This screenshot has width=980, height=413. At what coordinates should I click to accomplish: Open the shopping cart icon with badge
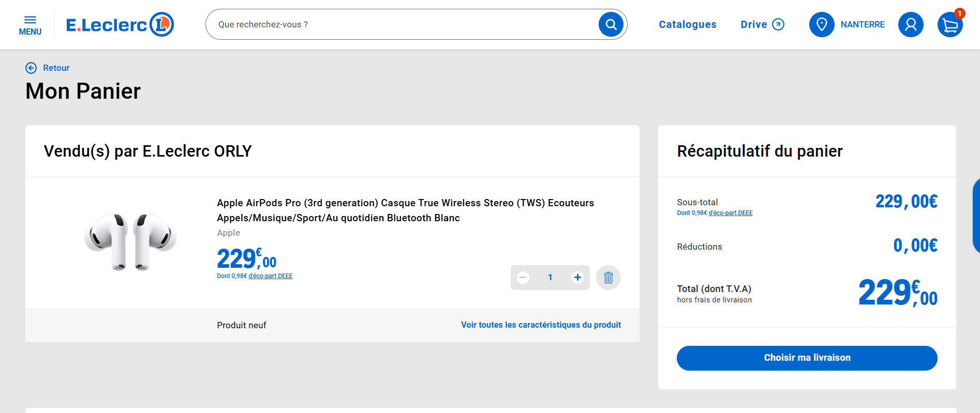click(x=951, y=24)
